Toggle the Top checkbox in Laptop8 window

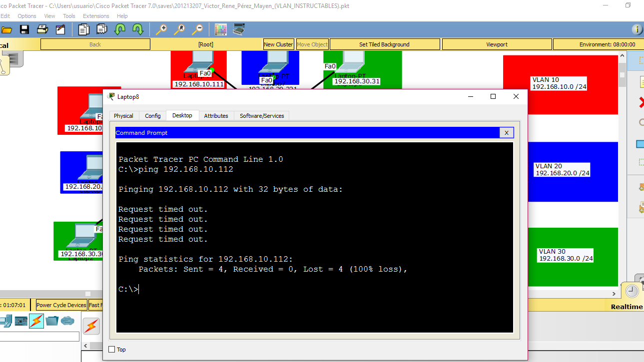pos(111,350)
